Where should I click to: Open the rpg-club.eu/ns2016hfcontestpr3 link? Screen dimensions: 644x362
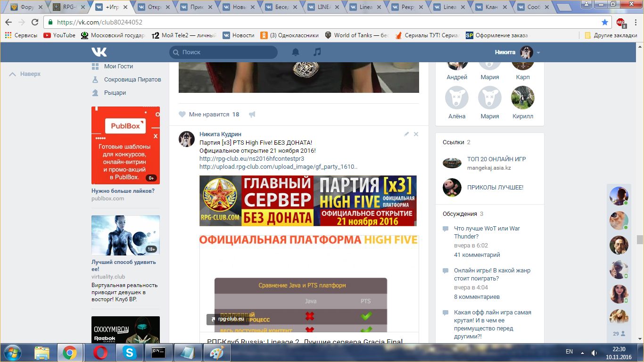tap(252, 159)
